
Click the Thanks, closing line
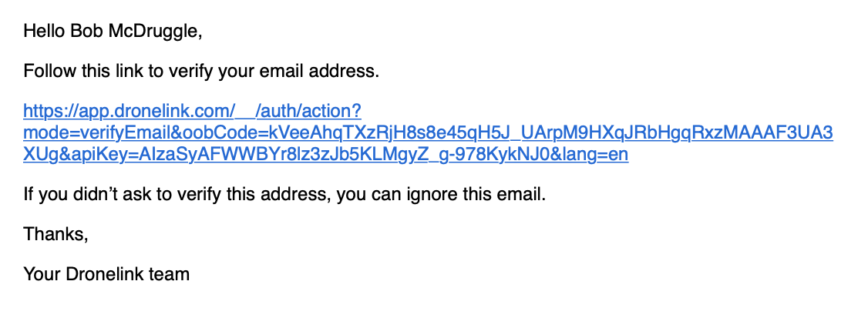(56, 235)
